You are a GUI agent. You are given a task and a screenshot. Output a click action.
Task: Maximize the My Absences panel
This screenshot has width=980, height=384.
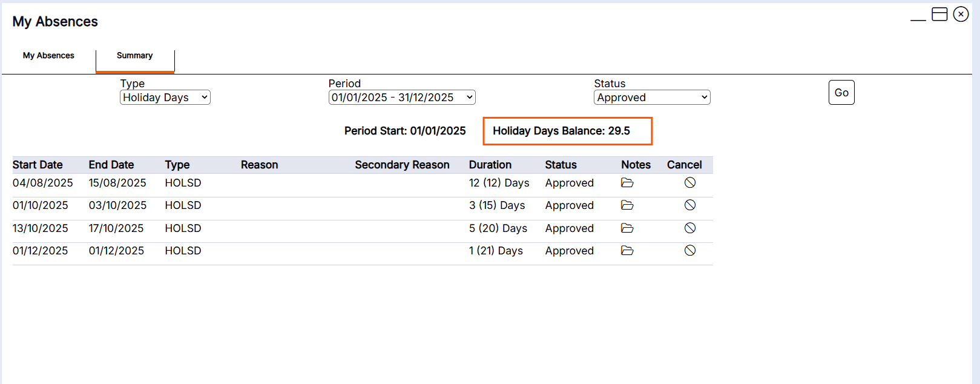pos(939,14)
